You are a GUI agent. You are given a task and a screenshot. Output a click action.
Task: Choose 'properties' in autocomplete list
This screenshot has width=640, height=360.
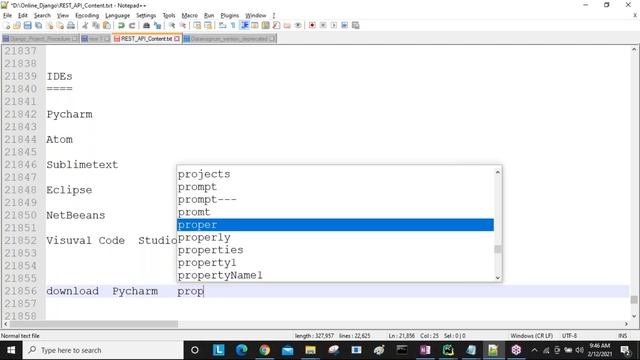[x=335, y=250]
